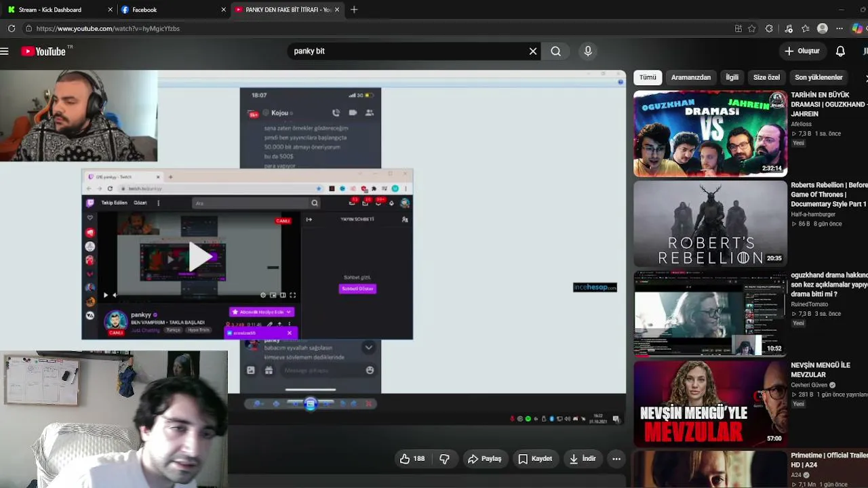Image resolution: width=868 pixels, height=488 pixels.
Task: Open the Roberts Rebellion video title
Action: (829, 195)
